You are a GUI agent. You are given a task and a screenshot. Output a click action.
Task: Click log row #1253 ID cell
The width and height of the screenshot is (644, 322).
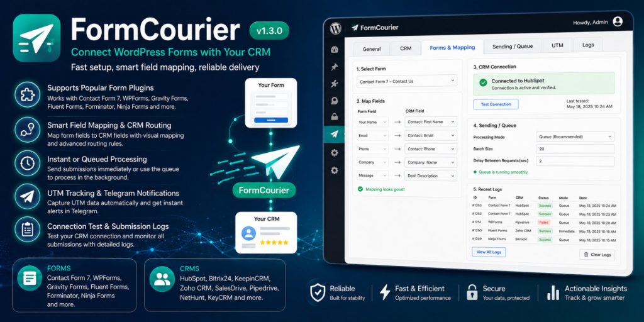coord(477,206)
